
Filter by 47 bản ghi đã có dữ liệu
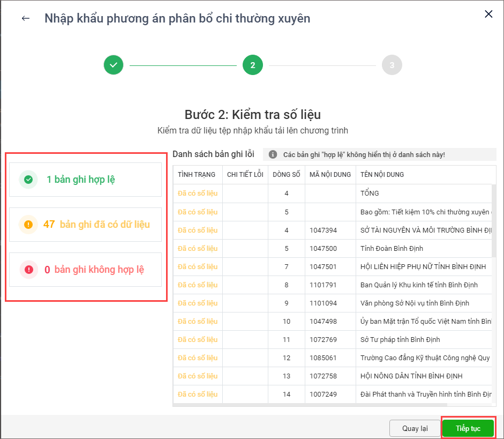(85, 225)
